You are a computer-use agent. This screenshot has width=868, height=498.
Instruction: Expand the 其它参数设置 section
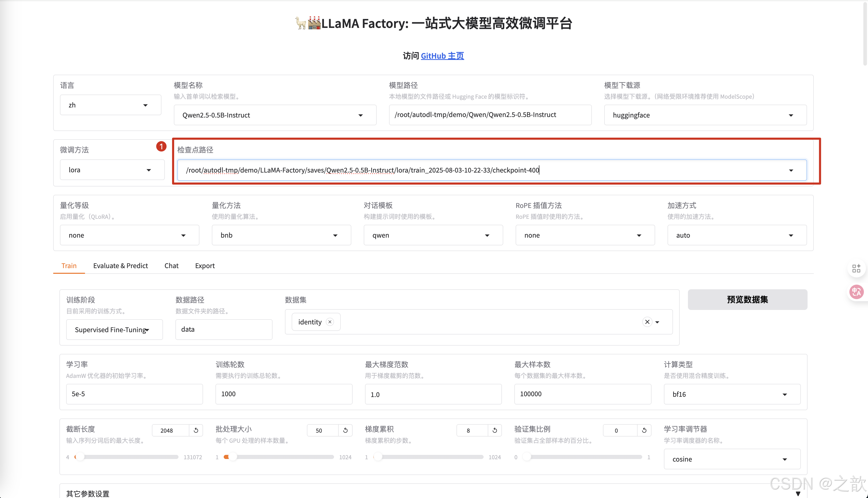433,493
